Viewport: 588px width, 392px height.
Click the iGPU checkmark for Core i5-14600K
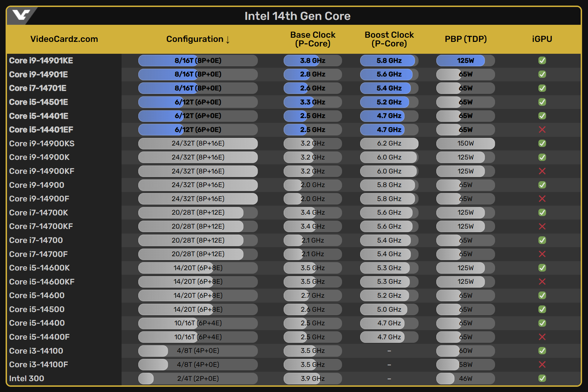(x=542, y=268)
